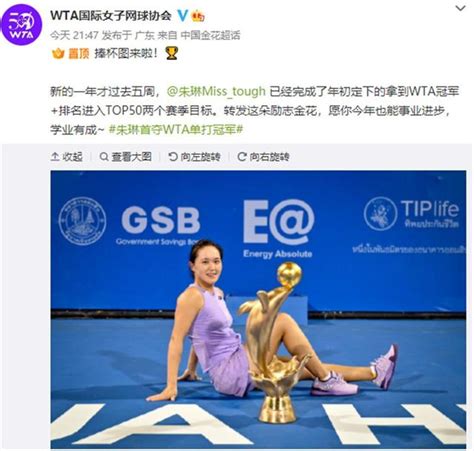474x451 pixels.
Task: Click the trophy emoji after 捧杯图来啦
Action: click(x=172, y=53)
